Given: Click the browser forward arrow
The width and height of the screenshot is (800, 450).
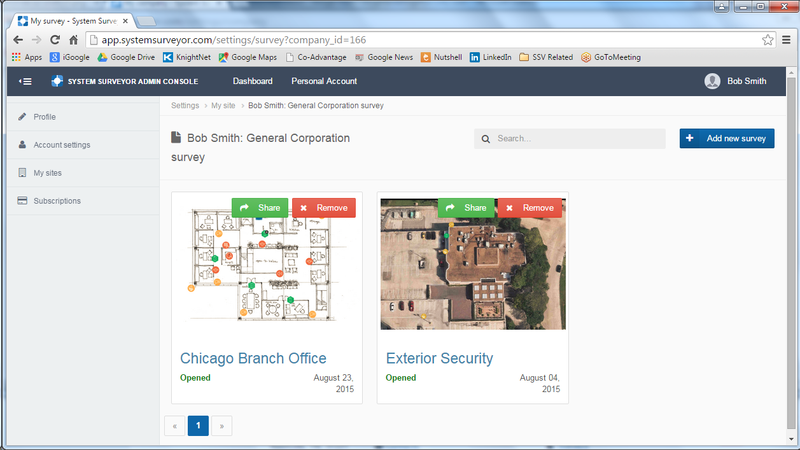Looking at the screenshot, I should pyautogui.click(x=36, y=40).
